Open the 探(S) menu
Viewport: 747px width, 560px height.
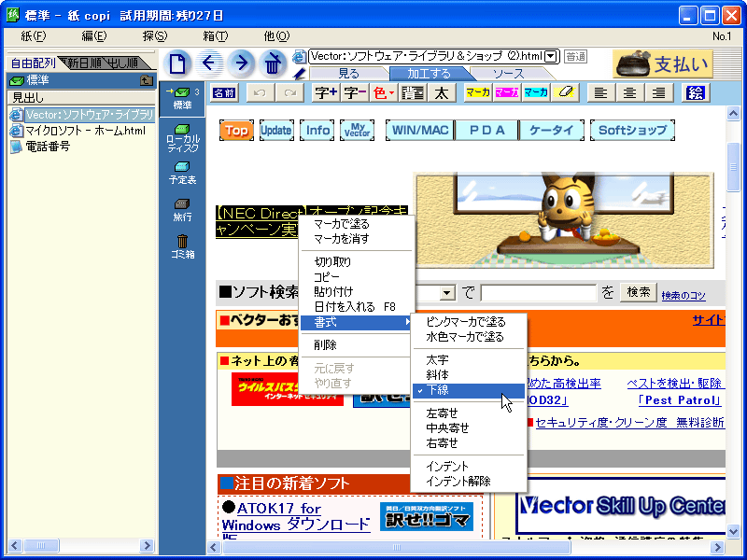tap(155, 36)
